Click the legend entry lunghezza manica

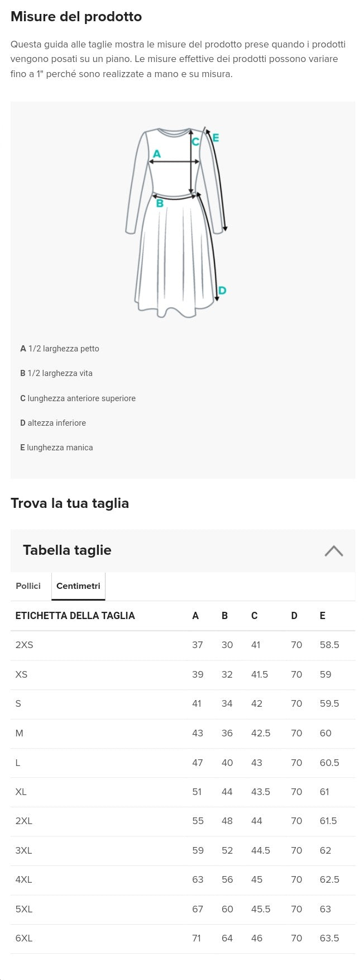tap(56, 448)
